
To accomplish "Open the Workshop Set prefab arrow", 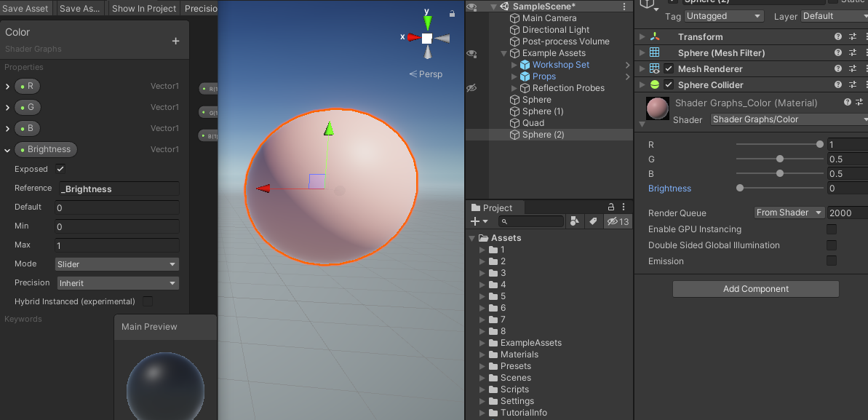I will [x=628, y=65].
